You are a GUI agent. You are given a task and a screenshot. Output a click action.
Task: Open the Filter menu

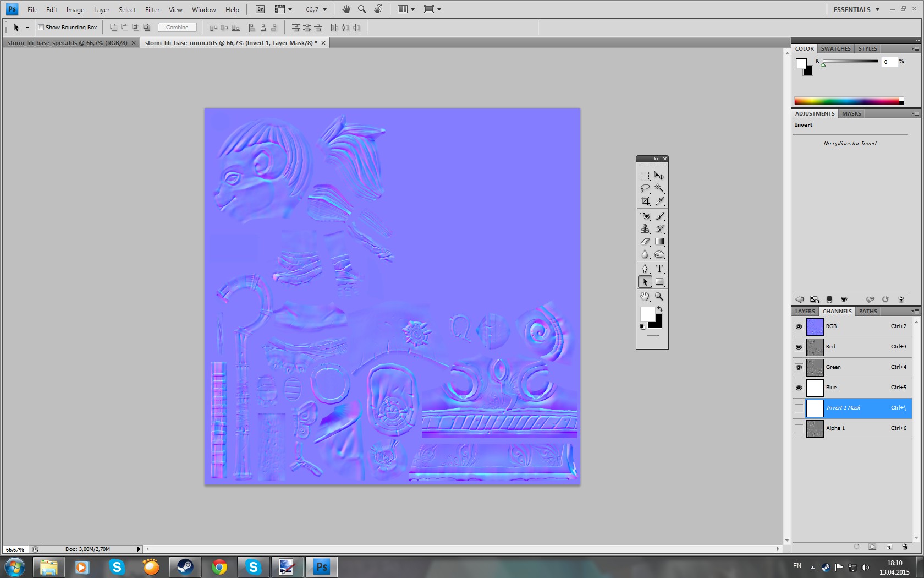tap(152, 9)
